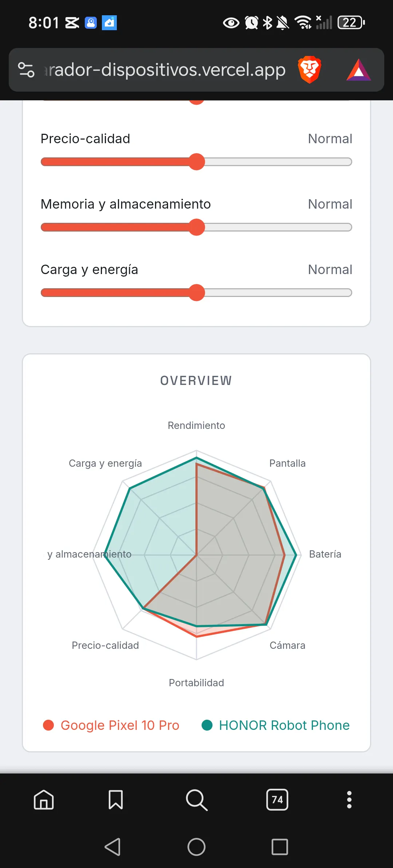
Task: Toggle Google Pixel 10 Pro legend series
Action: click(x=111, y=725)
